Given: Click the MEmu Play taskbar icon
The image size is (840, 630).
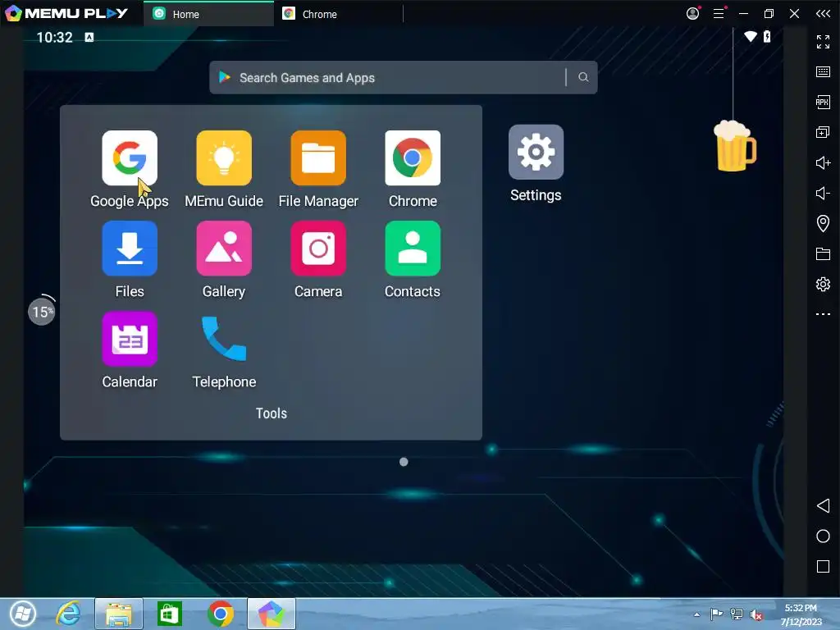Looking at the screenshot, I should [x=271, y=614].
